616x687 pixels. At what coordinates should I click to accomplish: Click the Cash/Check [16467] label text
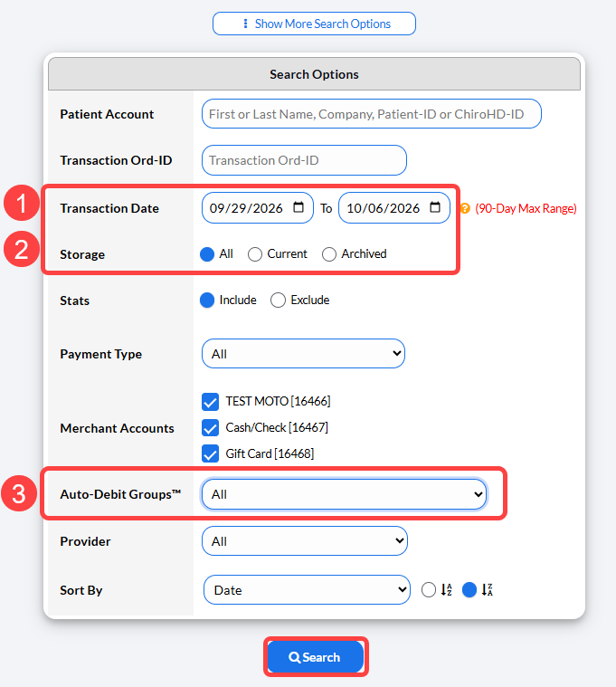click(277, 427)
